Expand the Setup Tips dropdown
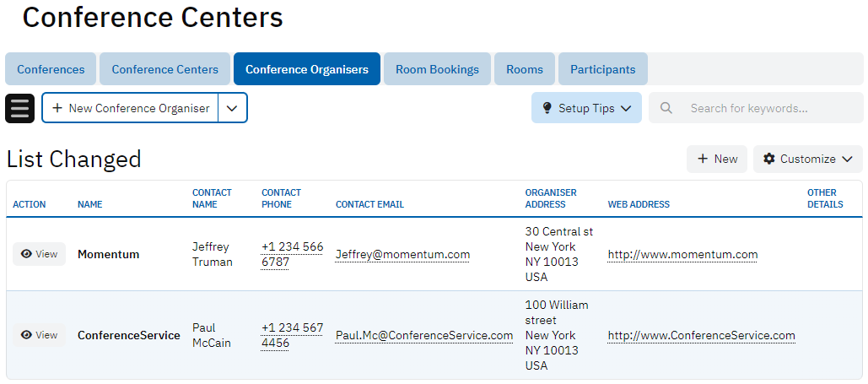 coord(626,108)
